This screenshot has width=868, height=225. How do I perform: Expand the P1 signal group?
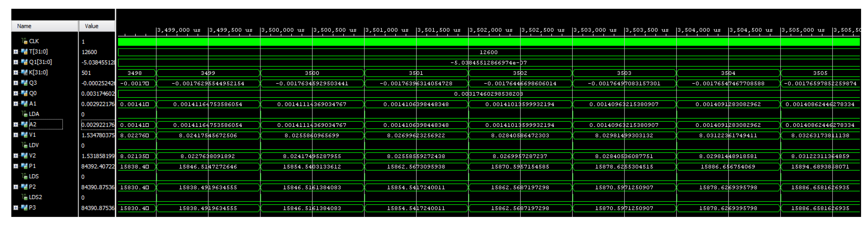click(15, 166)
